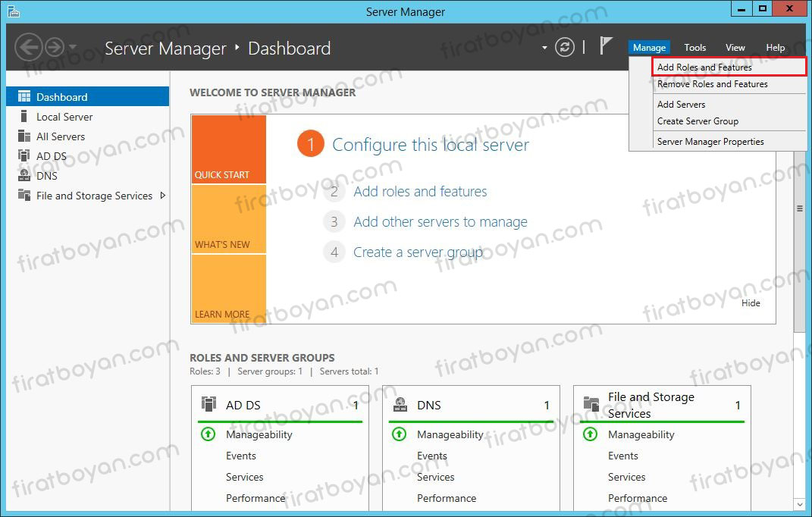Click the Local Server sidebar icon
This screenshot has width=812, height=517.
(24, 116)
